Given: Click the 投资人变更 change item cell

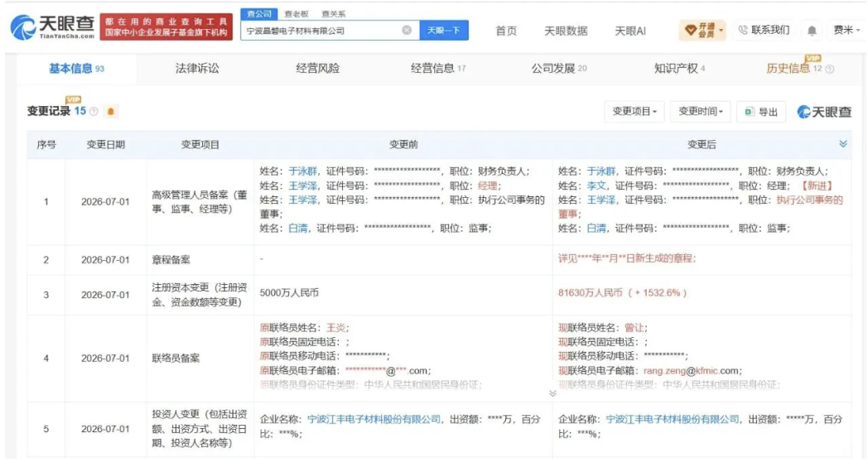Looking at the screenshot, I should tap(200, 429).
